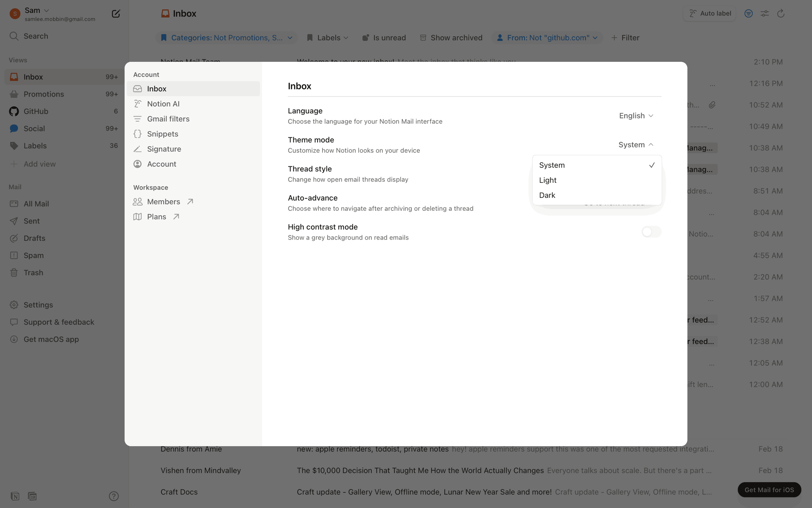Select Light theme option
Image resolution: width=812 pixels, height=508 pixels.
coord(597,180)
